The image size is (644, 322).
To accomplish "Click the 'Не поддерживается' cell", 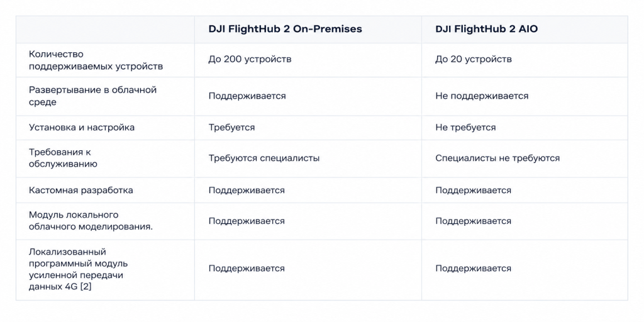I will tap(482, 96).
